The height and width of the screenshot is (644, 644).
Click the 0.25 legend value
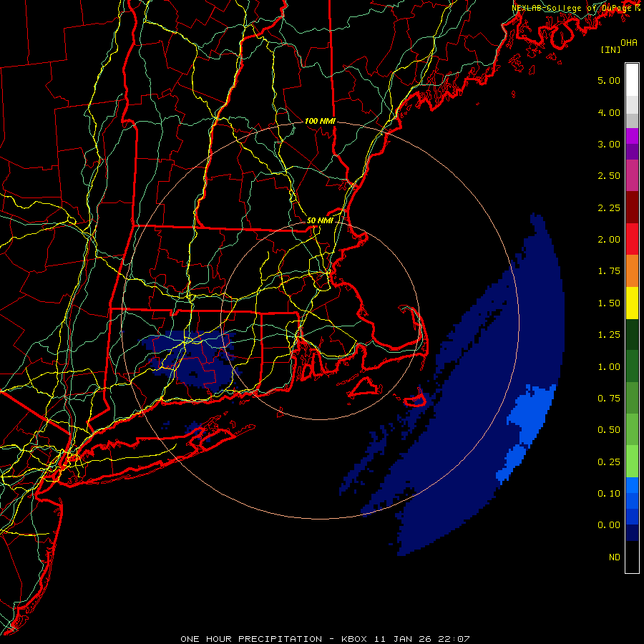click(x=609, y=462)
